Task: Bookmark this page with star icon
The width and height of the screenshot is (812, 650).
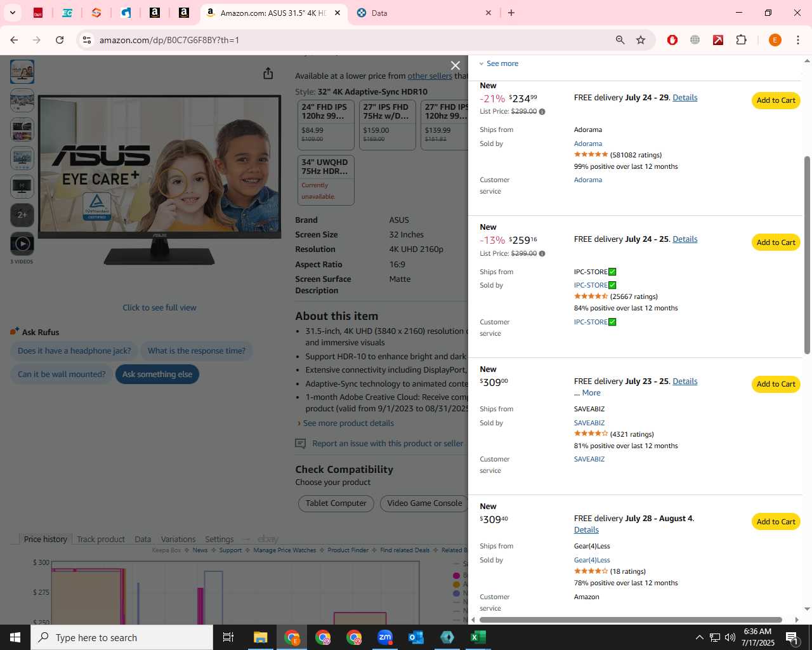Action: click(641, 40)
